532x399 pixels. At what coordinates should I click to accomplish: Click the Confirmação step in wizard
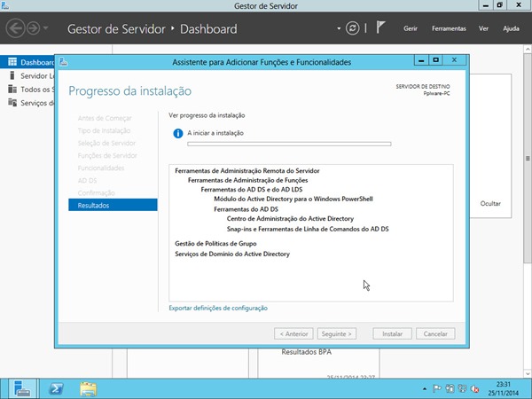pos(96,192)
